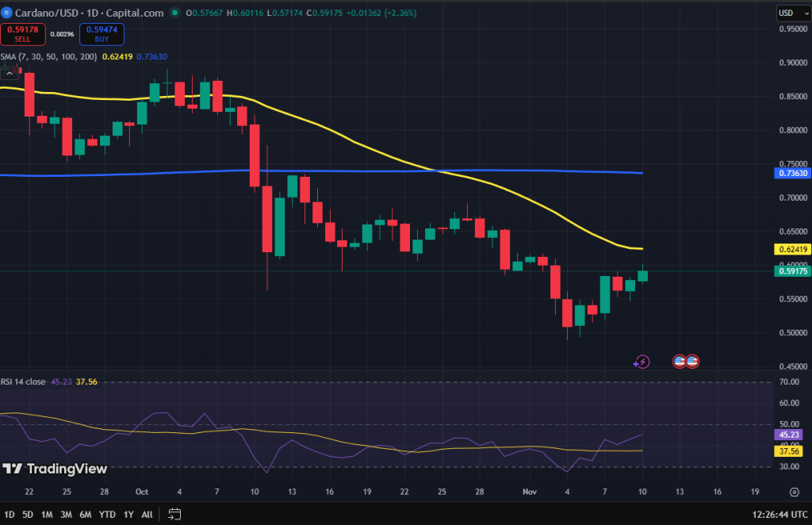Click the second US flag economic event marker
The image size is (812, 525).
[x=692, y=361]
